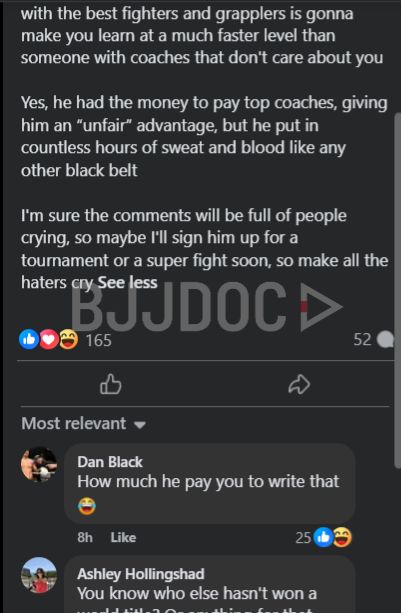
Task: Collapse post text with See less
Action: click(127, 282)
